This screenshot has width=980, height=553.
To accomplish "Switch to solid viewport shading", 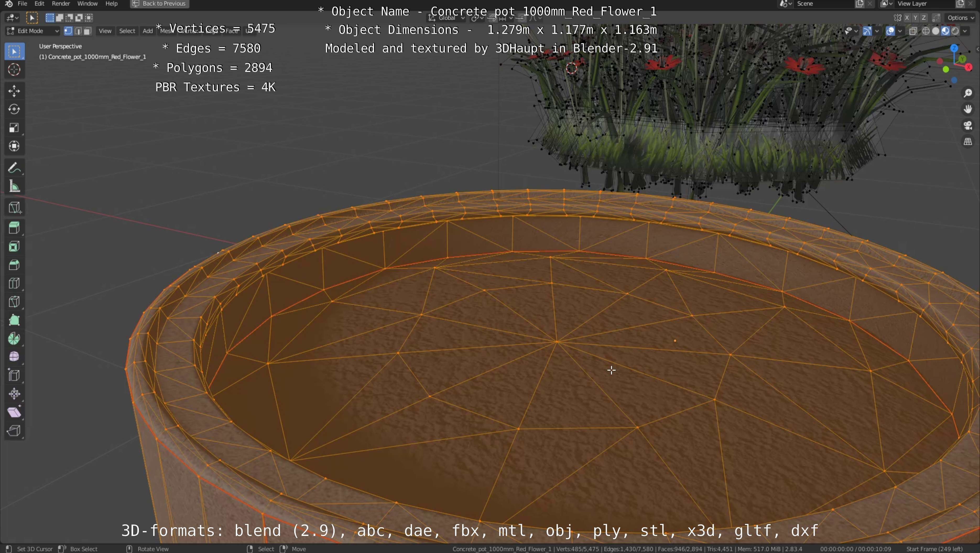I will tap(936, 31).
